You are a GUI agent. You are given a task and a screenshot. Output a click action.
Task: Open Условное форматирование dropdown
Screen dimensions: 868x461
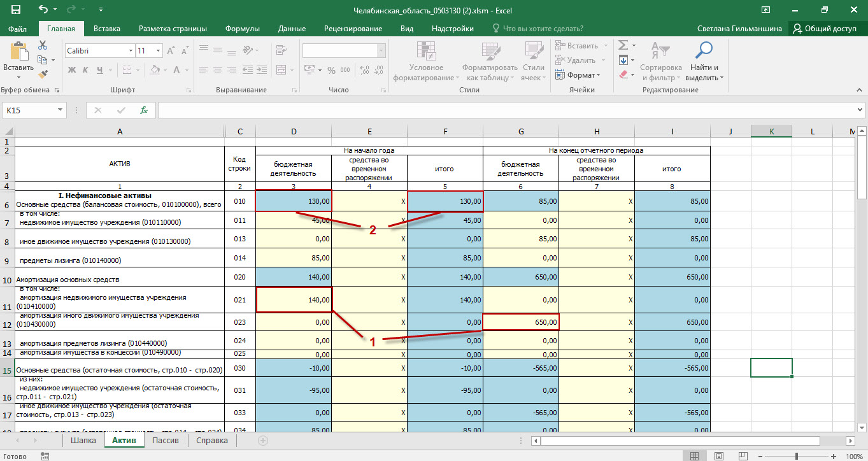426,61
